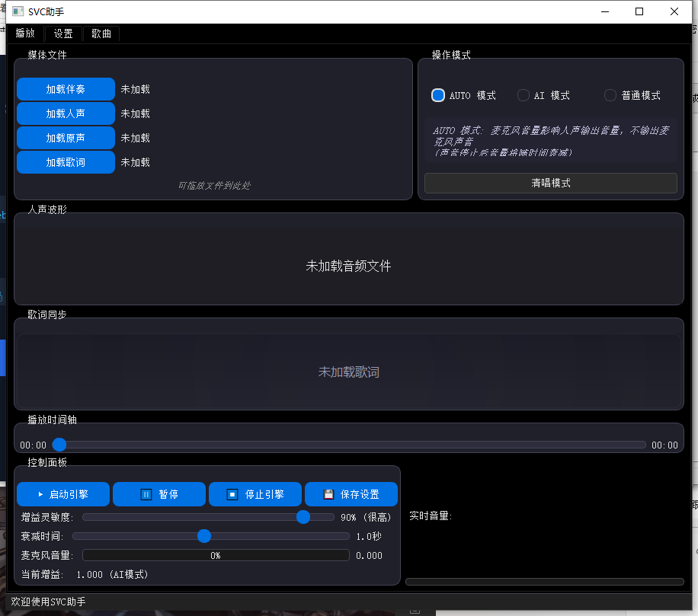Adjust the 增益灵敏度 slider
698x616 pixels.
(303, 517)
